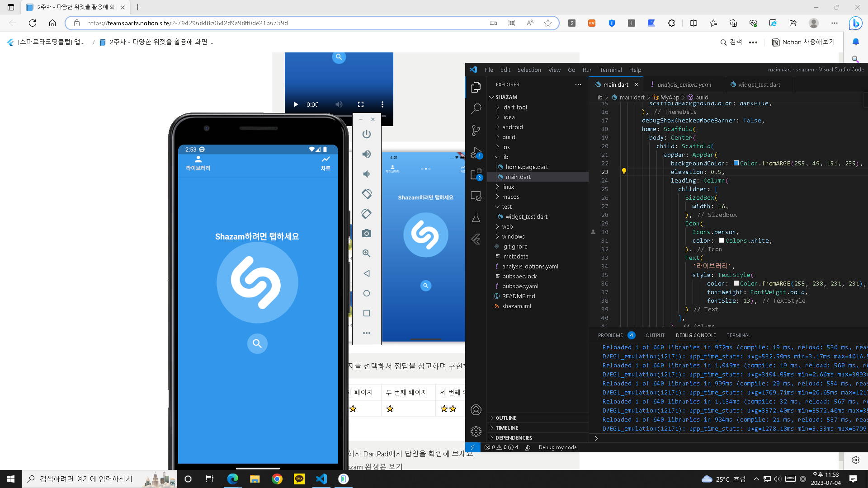The width and height of the screenshot is (868, 488).
Task: Open the Search view in VS Code
Action: click(x=476, y=108)
